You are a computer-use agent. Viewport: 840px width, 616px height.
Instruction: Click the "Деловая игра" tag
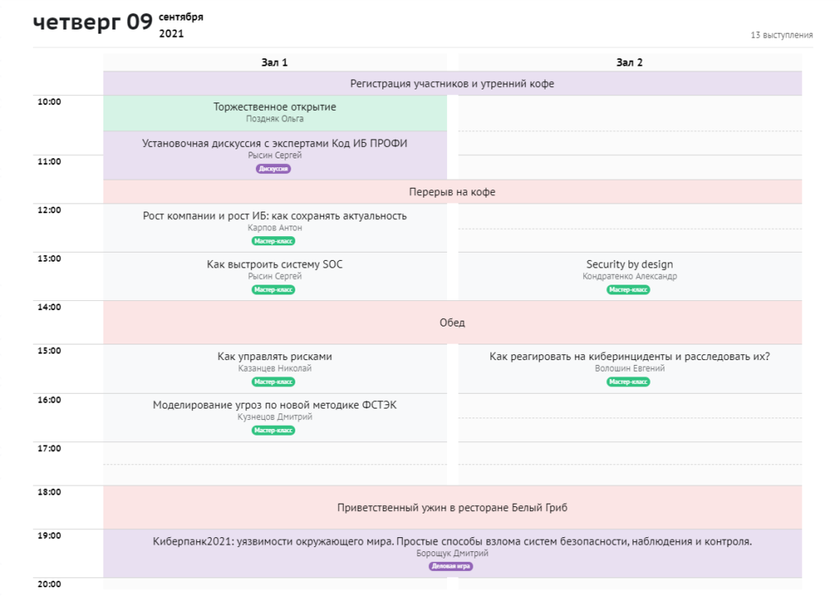[451, 566]
